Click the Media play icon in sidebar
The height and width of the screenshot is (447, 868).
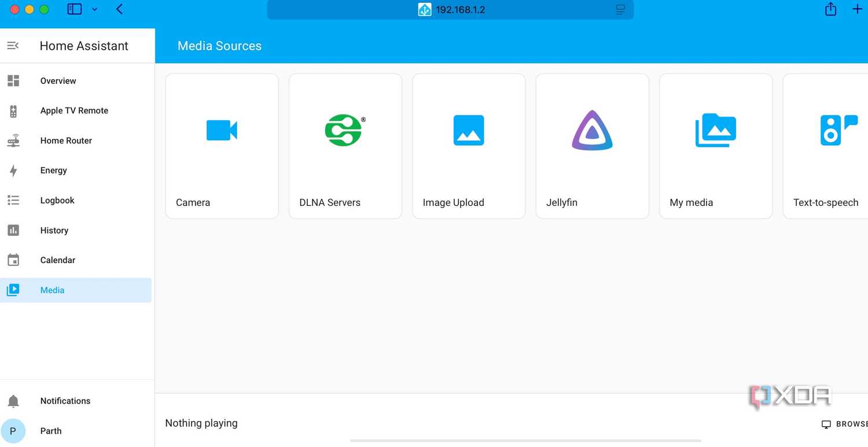[x=13, y=290]
